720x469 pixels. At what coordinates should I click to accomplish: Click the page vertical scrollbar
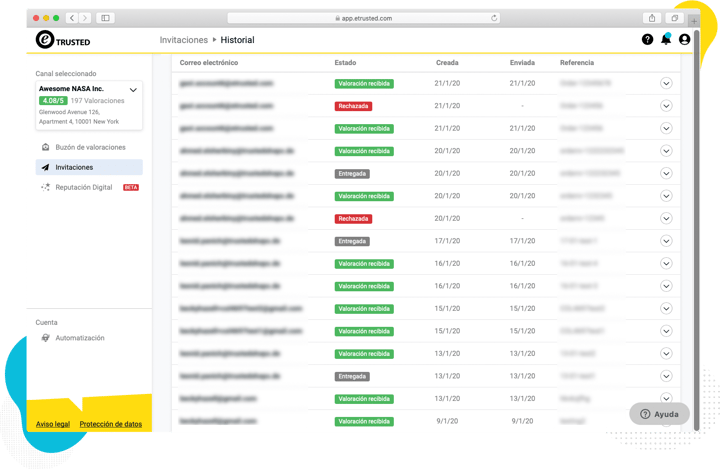coord(697,230)
